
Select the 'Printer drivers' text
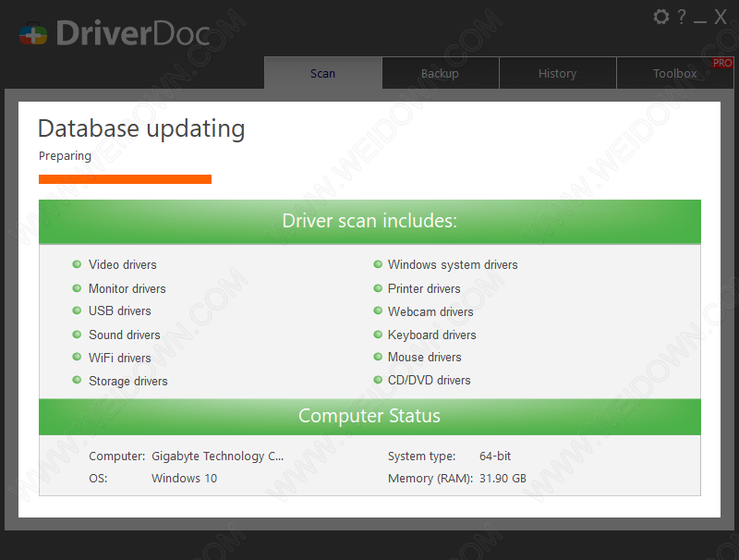click(424, 288)
